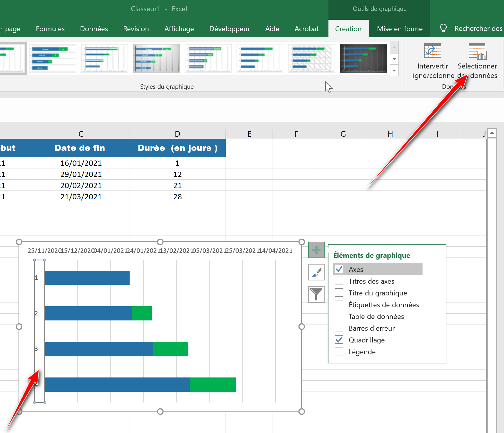Click the Durée (en jours) header cell
Screen dimensions: 504x433
177,148
